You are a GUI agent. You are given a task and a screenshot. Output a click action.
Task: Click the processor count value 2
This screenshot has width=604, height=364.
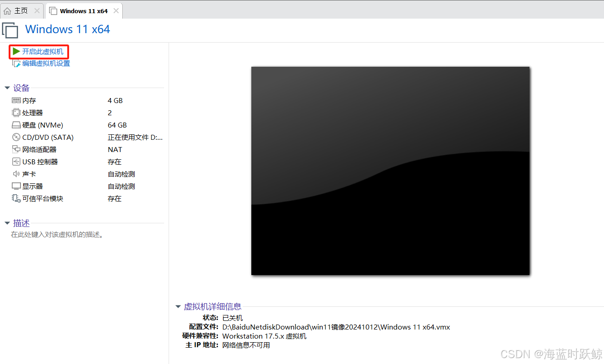click(110, 113)
